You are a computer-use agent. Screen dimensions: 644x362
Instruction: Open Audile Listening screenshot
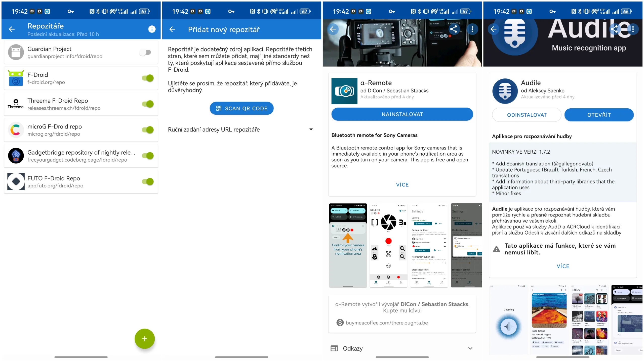[508, 320]
